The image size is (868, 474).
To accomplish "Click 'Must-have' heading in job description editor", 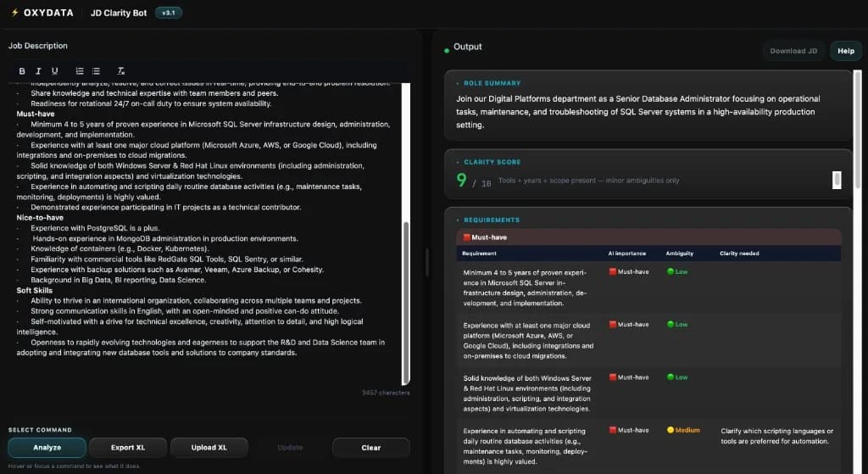I will click(36, 114).
